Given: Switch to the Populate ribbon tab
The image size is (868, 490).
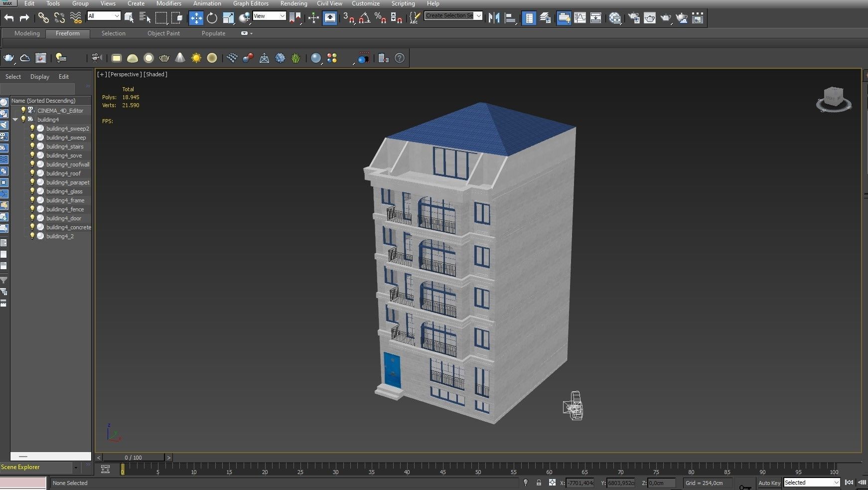Looking at the screenshot, I should pos(213,33).
